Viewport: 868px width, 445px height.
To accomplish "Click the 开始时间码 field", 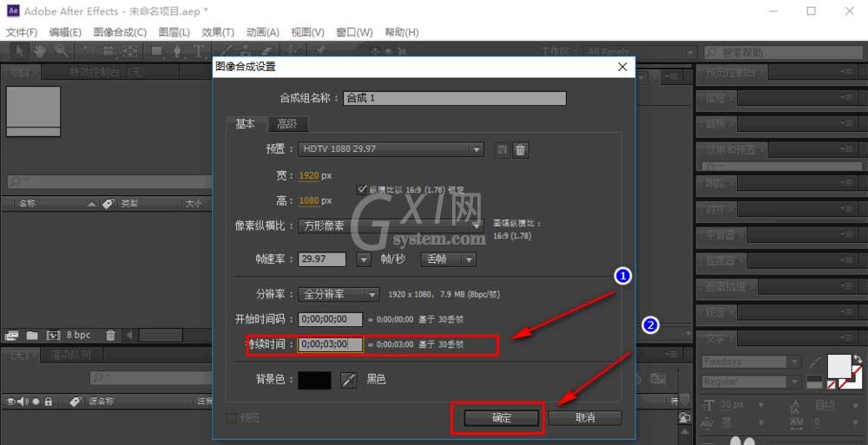I will pyautogui.click(x=331, y=319).
